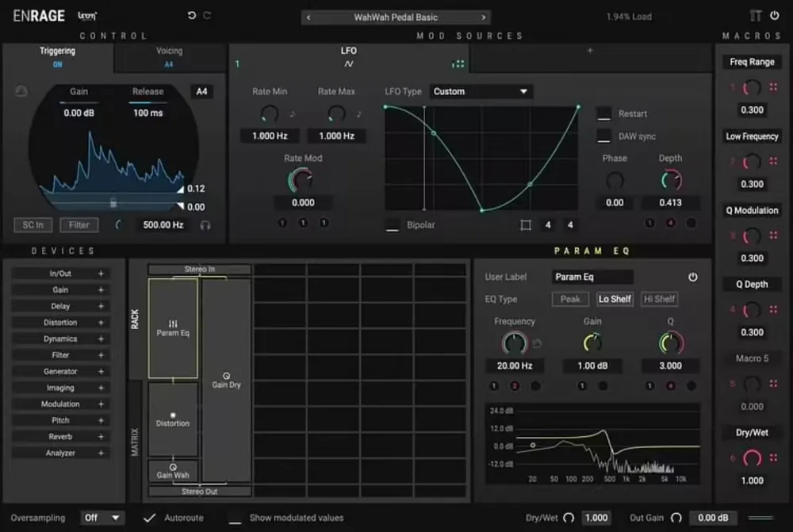
Task: Toggle the plugin power icon top right
Action: pos(774,16)
